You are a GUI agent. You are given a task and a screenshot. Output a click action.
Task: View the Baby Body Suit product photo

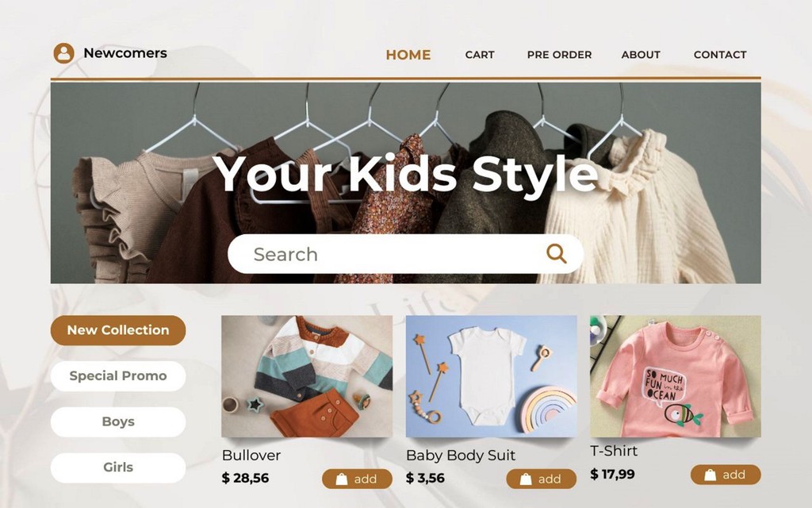point(491,376)
